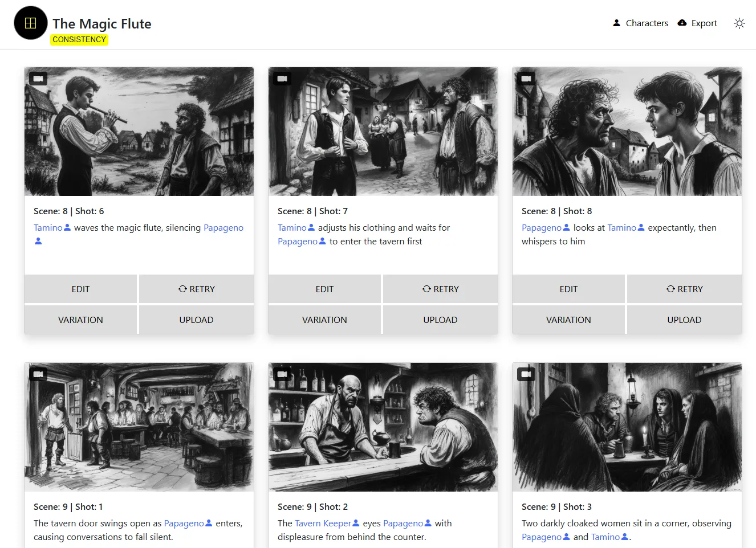This screenshot has height=548, width=756.
Task: Open Tavern Keeper character link
Action: pos(323,524)
